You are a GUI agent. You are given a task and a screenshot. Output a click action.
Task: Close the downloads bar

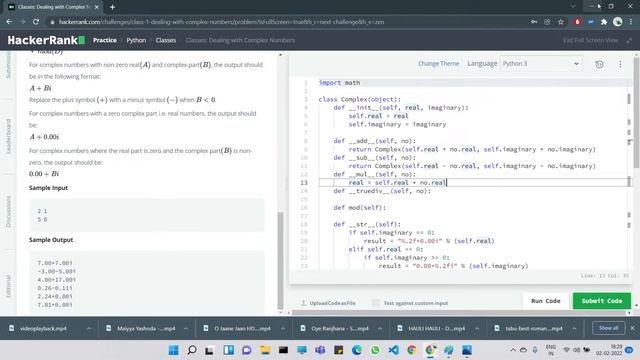[632, 328]
